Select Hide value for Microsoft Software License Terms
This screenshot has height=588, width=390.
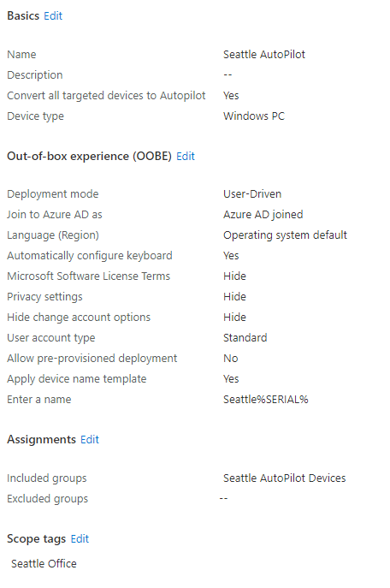(x=234, y=276)
